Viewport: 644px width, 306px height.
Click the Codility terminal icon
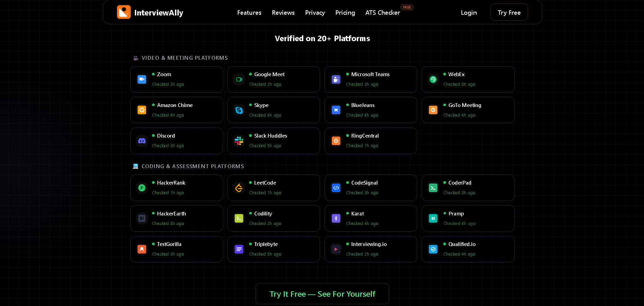tap(239, 218)
